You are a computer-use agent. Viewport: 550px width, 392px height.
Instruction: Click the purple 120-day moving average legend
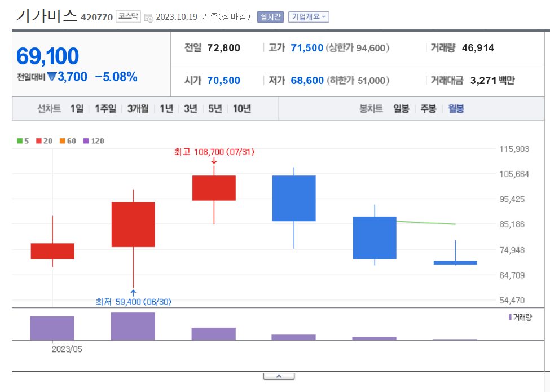tap(94, 141)
